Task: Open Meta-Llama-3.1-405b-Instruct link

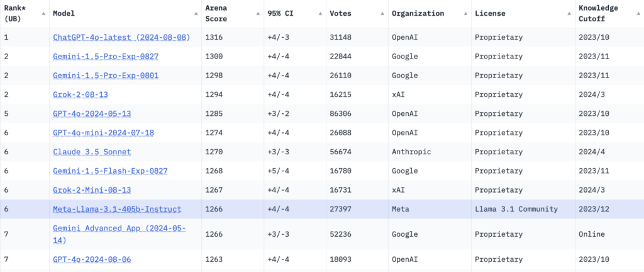Action: [x=117, y=209]
